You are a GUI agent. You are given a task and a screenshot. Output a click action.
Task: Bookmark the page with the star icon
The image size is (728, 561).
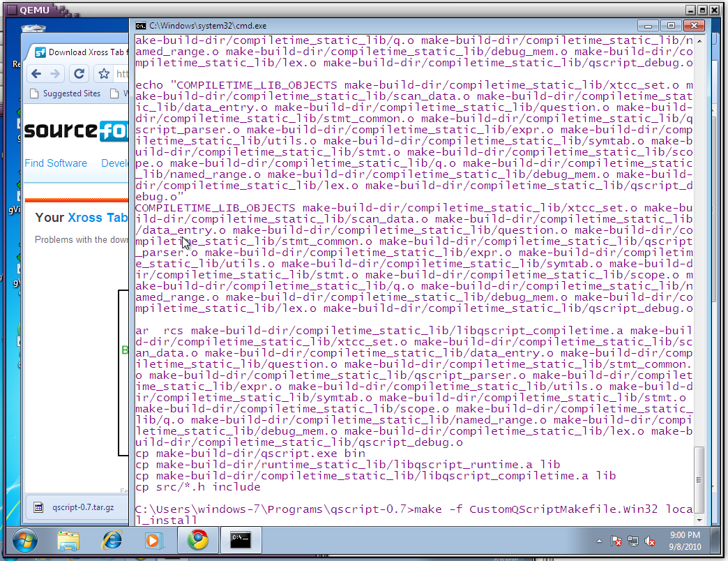pyautogui.click(x=104, y=74)
